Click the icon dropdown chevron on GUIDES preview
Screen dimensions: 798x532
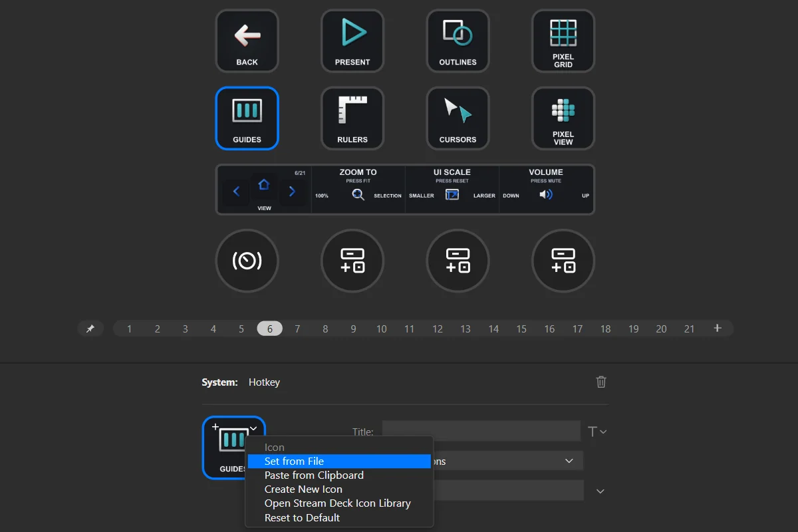coord(253,428)
